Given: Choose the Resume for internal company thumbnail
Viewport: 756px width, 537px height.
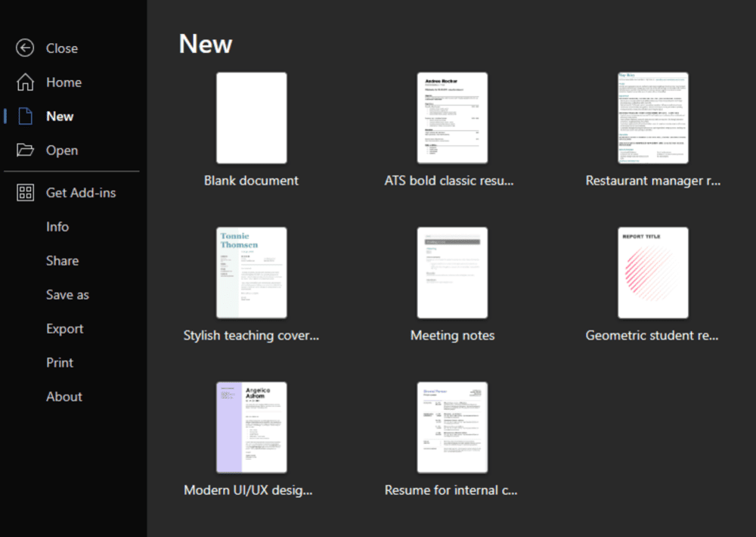Looking at the screenshot, I should pos(452,427).
